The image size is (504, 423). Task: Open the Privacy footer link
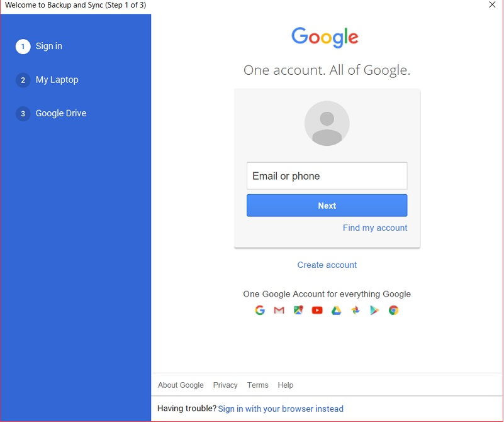(225, 385)
